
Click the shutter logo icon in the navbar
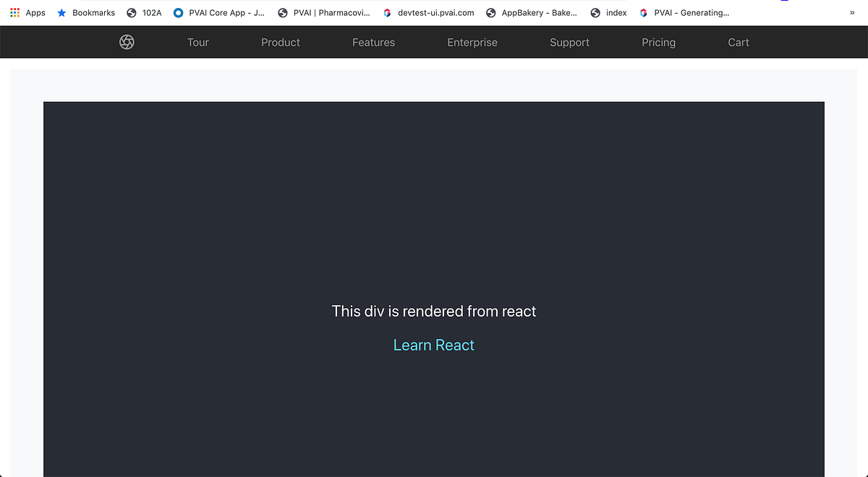(x=127, y=42)
